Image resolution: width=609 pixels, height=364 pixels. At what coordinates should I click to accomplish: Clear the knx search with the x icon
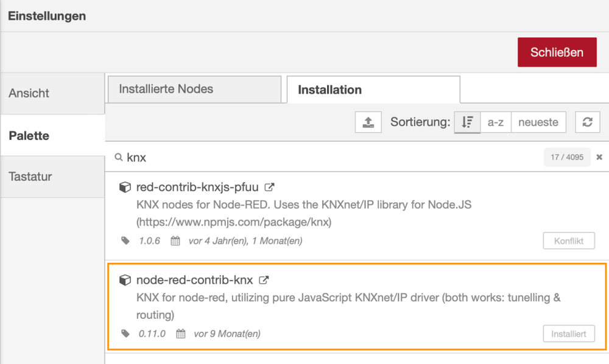599,157
